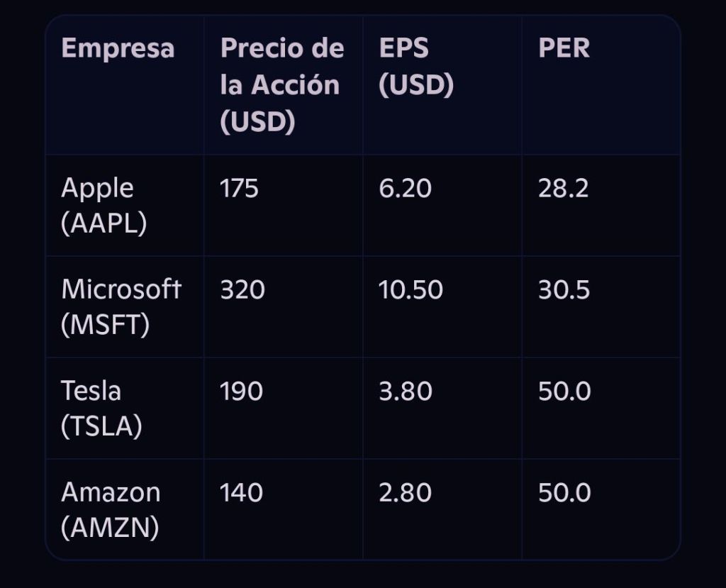Click the EPS value 2.80
This screenshot has width=726, height=588.
[405, 493]
